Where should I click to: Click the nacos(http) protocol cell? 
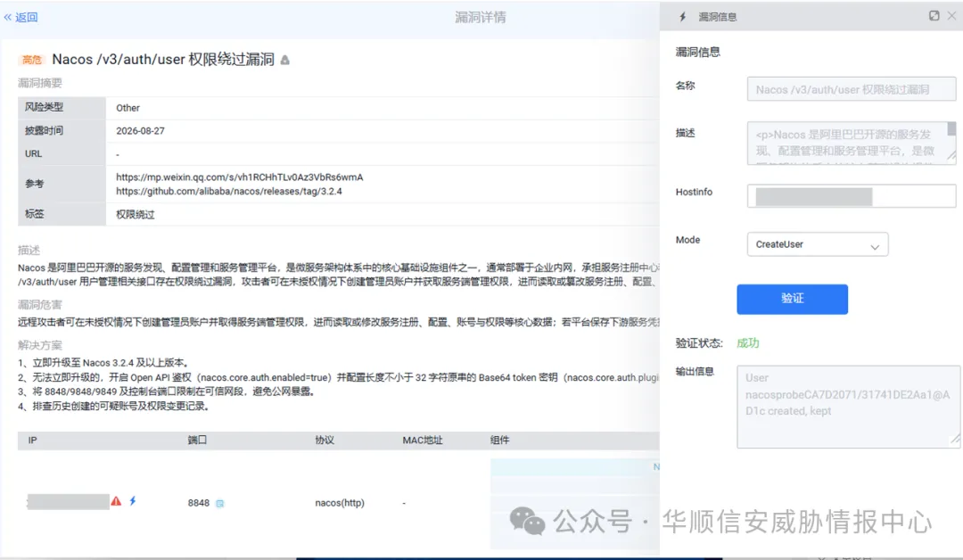340,503
